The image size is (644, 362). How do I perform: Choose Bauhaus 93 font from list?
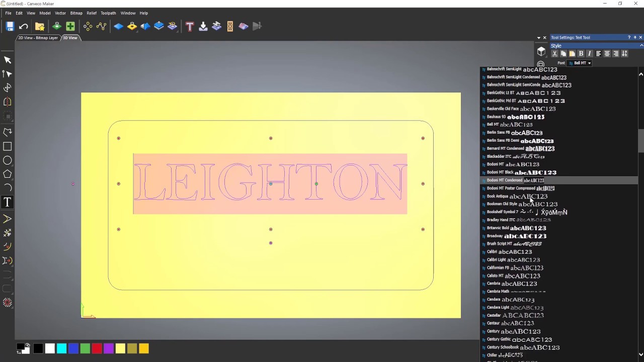[559, 117]
